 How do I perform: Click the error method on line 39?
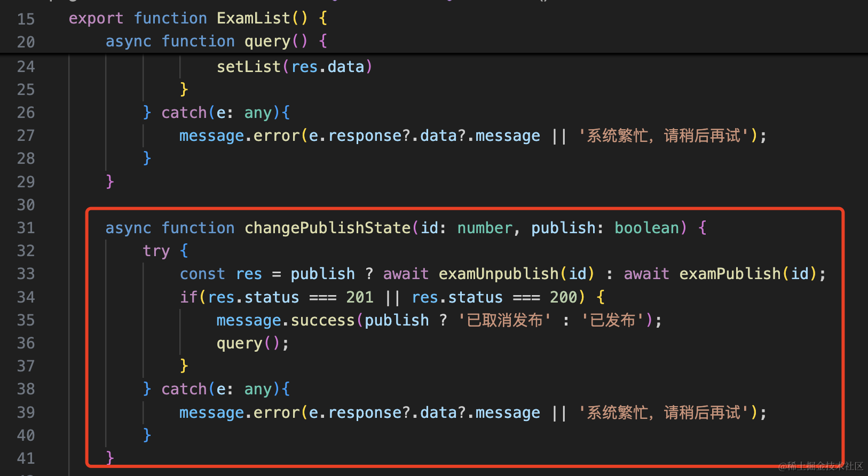[277, 412]
